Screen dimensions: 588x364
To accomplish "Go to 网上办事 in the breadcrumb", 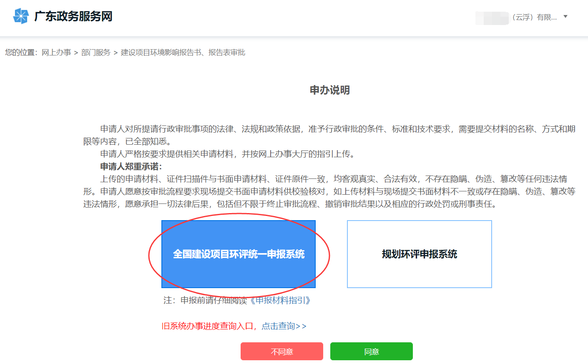I will click(56, 53).
